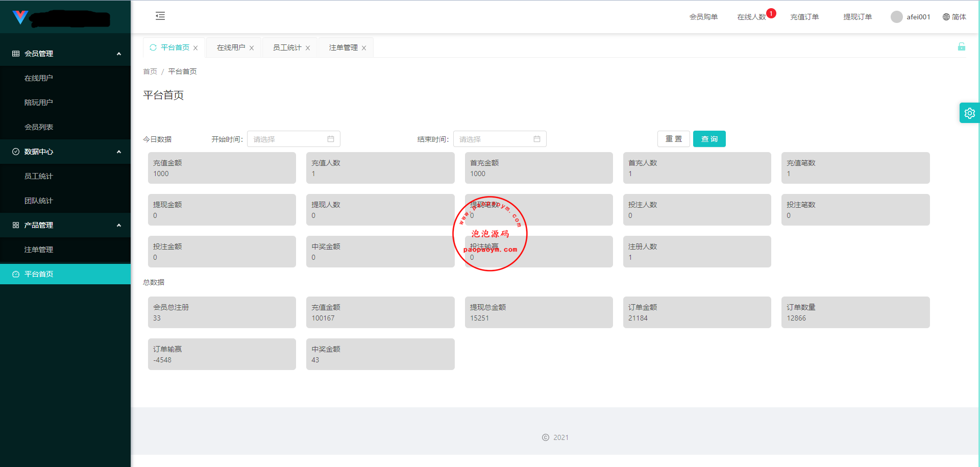Collapse the 数据中心 menu arrow
The height and width of the screenshot is (467, 980).
point(119,152)
